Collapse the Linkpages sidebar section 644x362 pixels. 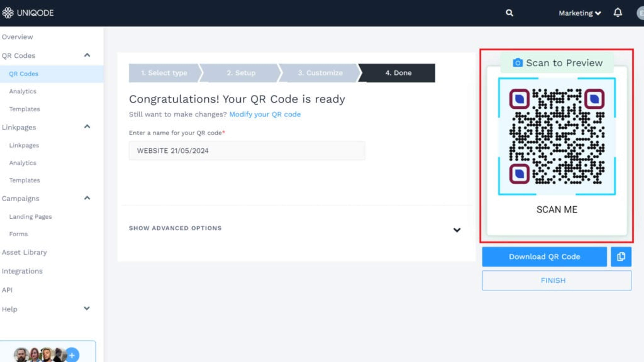[87, 127]
